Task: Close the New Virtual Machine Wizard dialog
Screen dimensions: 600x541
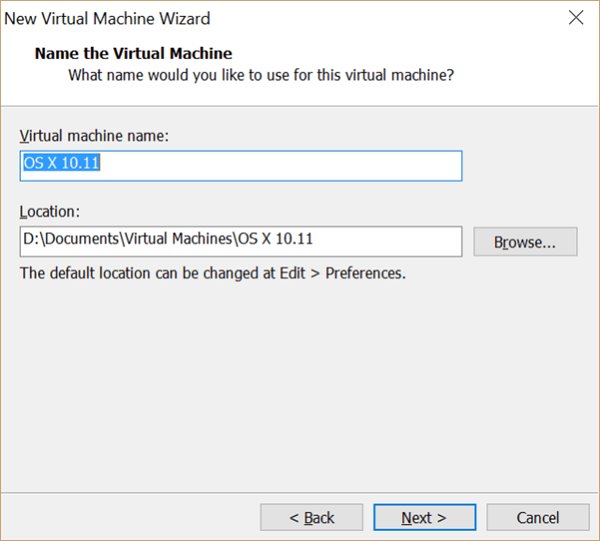Action: [576, 18]
